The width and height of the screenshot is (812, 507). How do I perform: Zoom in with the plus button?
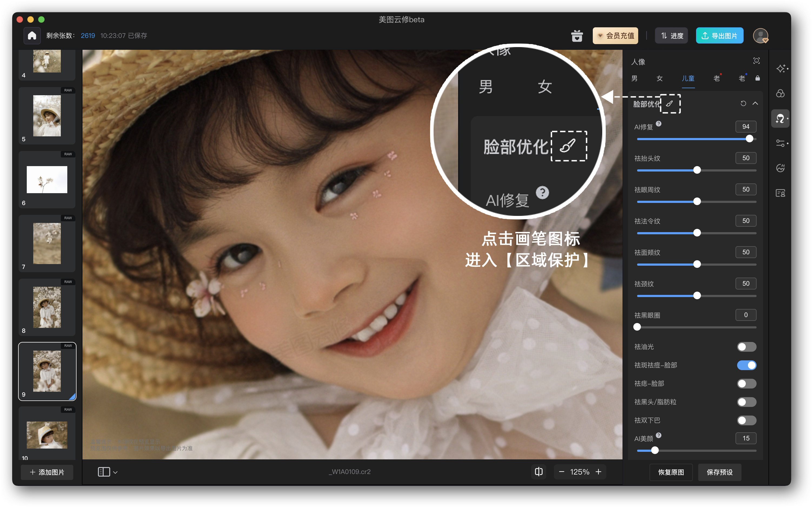click(599, 472)
